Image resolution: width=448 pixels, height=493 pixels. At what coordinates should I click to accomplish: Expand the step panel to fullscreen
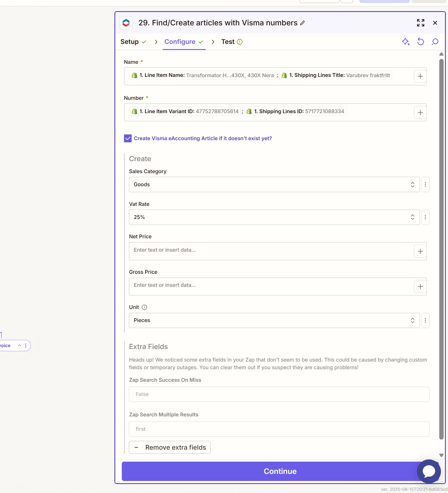click(x=420, y=23)
